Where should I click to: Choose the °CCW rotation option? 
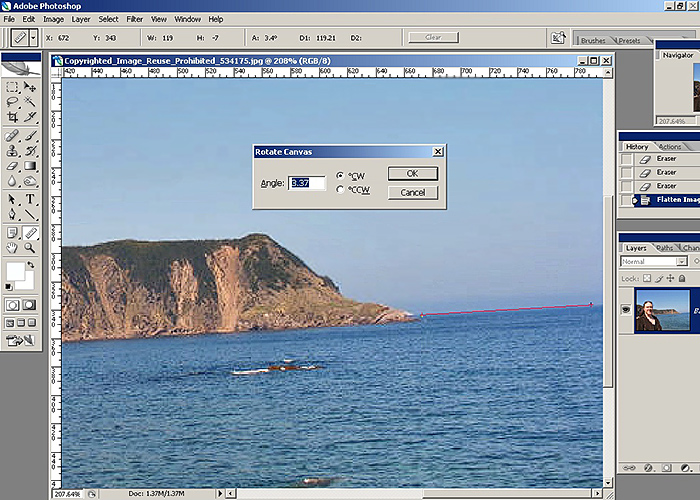coord(340,190)
